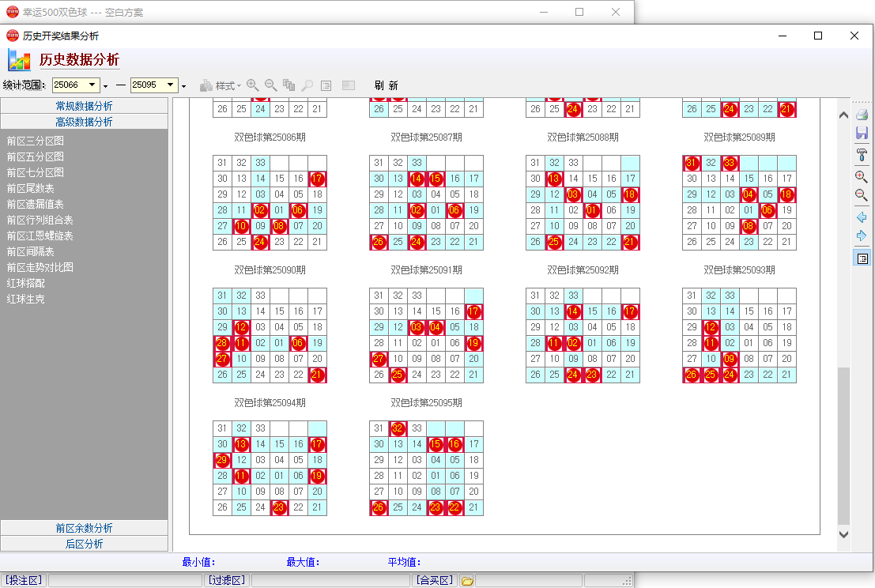This screenshot has width=875, height=588.
Task: Select 前区五分区图 in the sidebar
Action: coord(36,156)
